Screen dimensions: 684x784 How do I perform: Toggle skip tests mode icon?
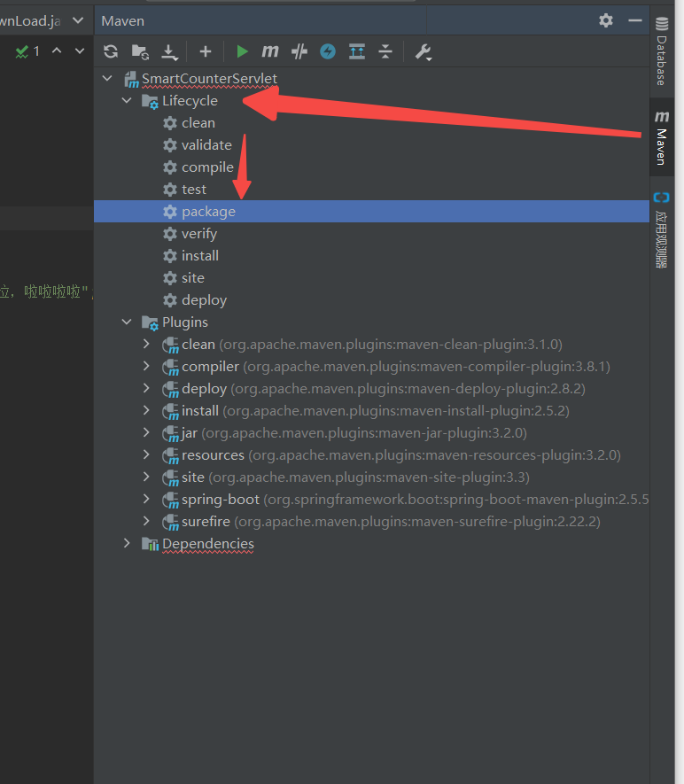pyautogui.click(x=299, y=51)
